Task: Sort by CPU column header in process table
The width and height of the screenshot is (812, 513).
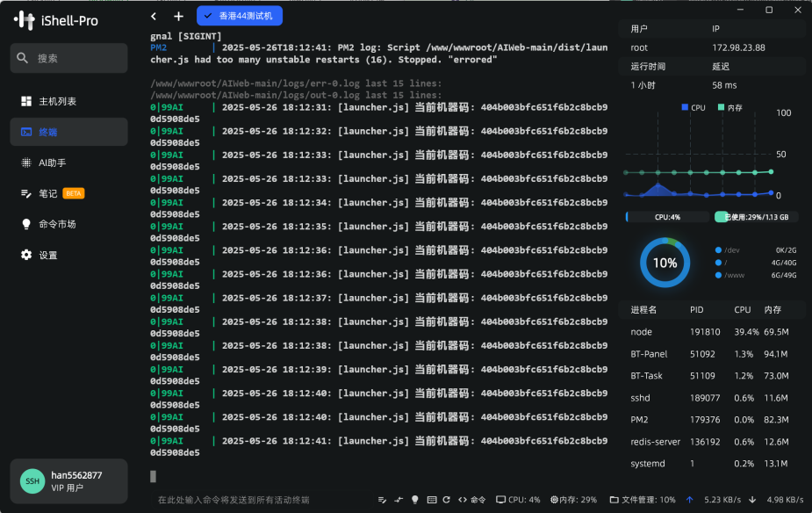Action: point(742,309)
